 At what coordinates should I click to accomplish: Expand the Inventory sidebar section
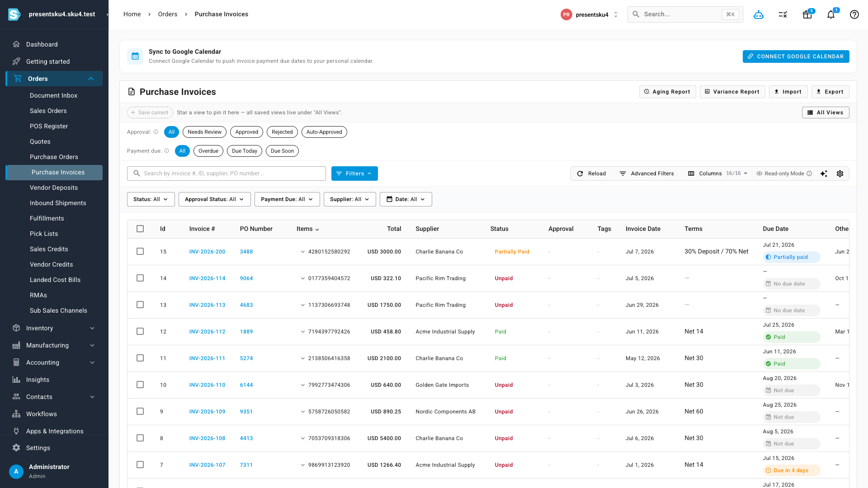point(92,328)
